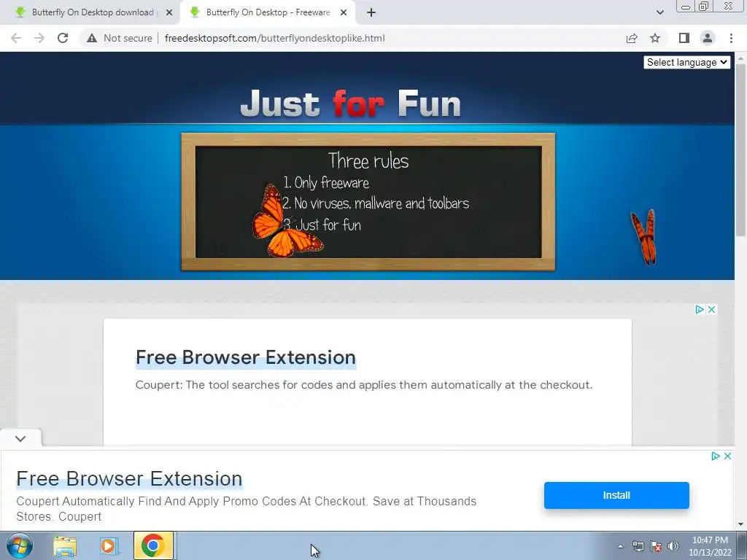The height and width of the screenshot is (560, 747).
Task: Click the small butterfly on the right
Action: pyautogui.click(x=644, y=237)
